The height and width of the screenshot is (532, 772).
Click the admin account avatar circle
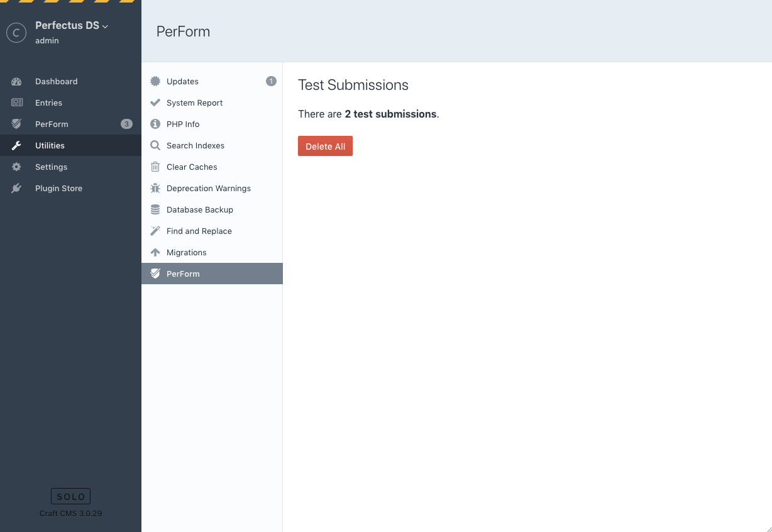16,33
